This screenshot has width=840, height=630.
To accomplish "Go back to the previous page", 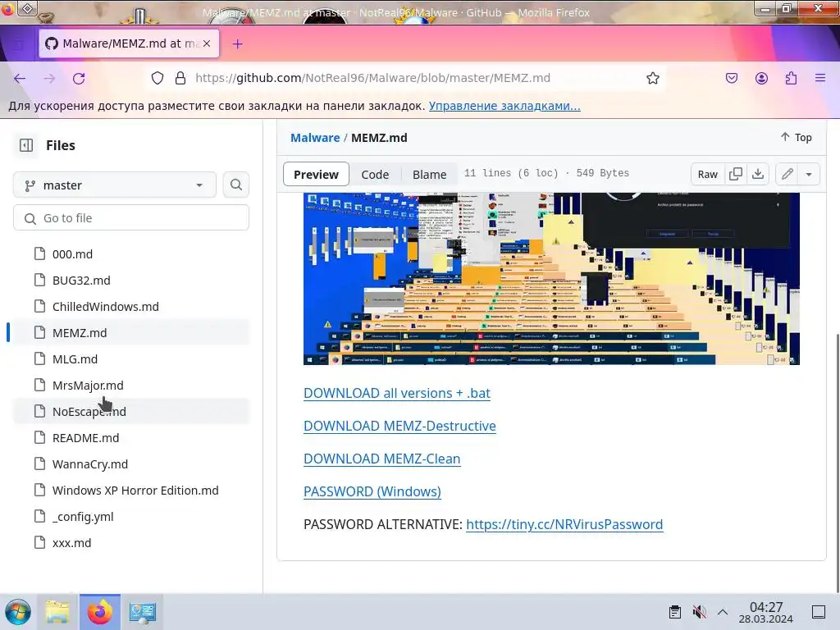I will pos(20,78).
